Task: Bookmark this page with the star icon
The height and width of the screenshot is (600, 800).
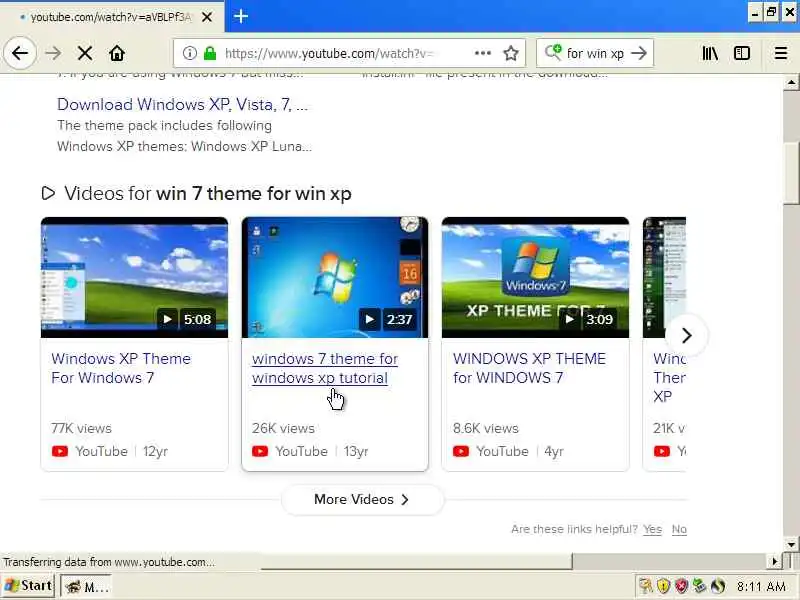Action: pos(511,53)
